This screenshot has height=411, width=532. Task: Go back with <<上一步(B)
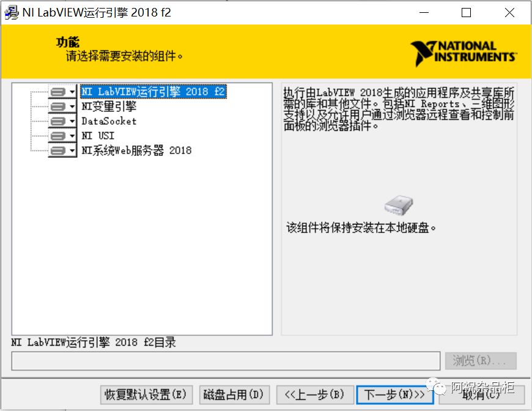point(315,394)
